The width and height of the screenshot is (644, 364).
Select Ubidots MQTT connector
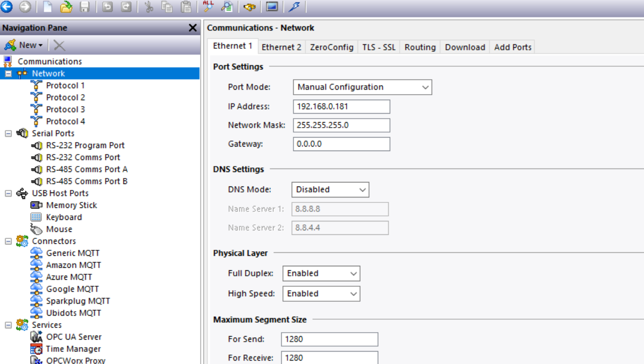73,313
